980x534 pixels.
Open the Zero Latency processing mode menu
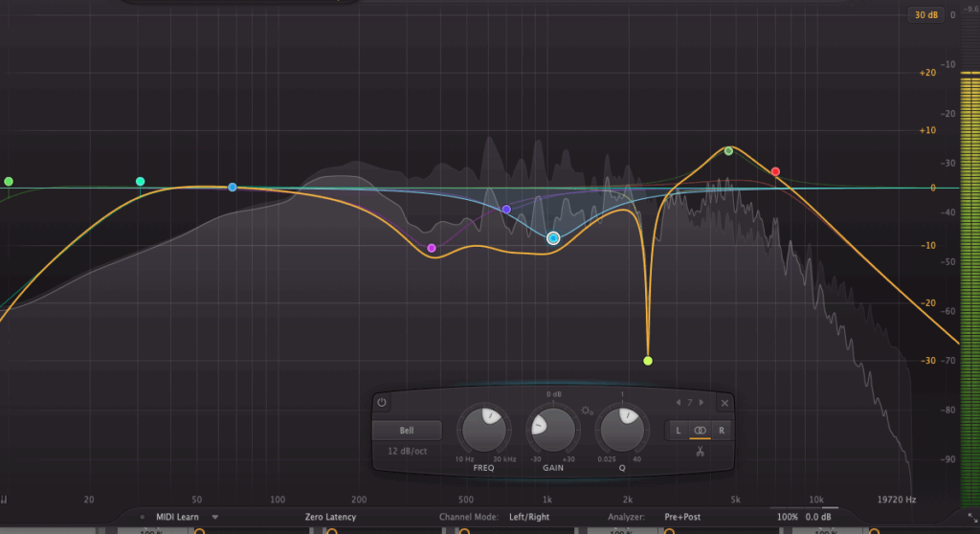click(330, 517)
